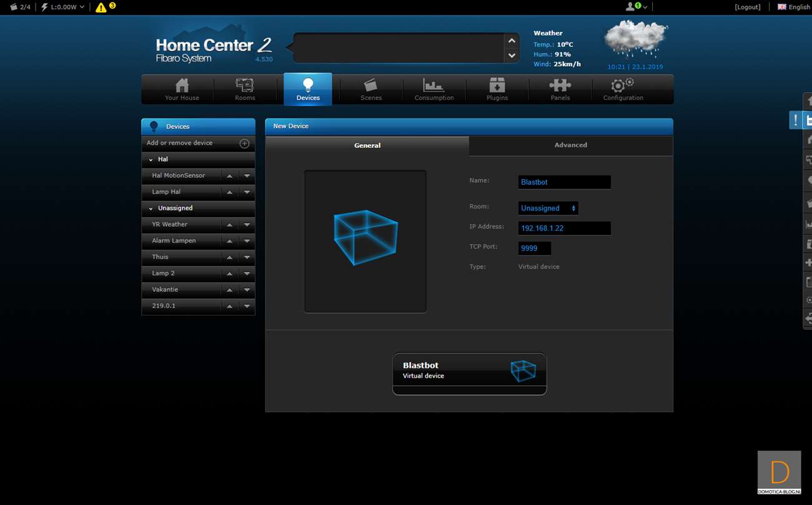Click the Name field containing Blastbot
This screenshot has height=505, width=812.
pos(565,182)
